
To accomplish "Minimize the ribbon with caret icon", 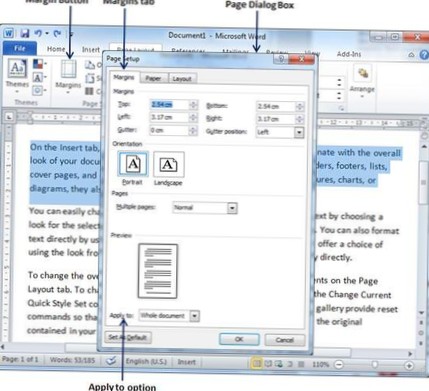I will tap(412, 55).
